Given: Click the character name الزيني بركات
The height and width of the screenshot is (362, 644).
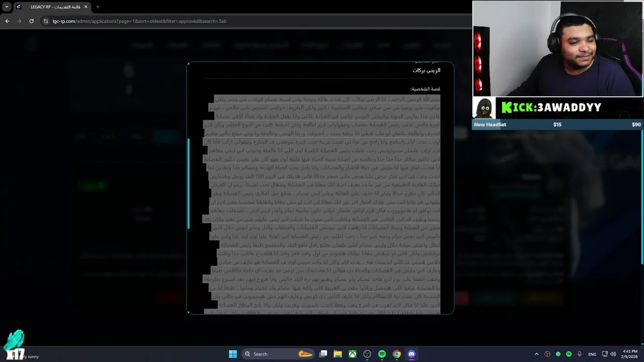Looking at the screenshot, I should click(426, 70).
